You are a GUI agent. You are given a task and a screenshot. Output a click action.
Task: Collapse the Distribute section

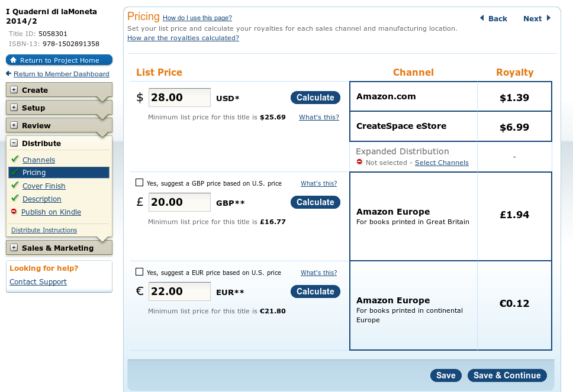(14, 143)
